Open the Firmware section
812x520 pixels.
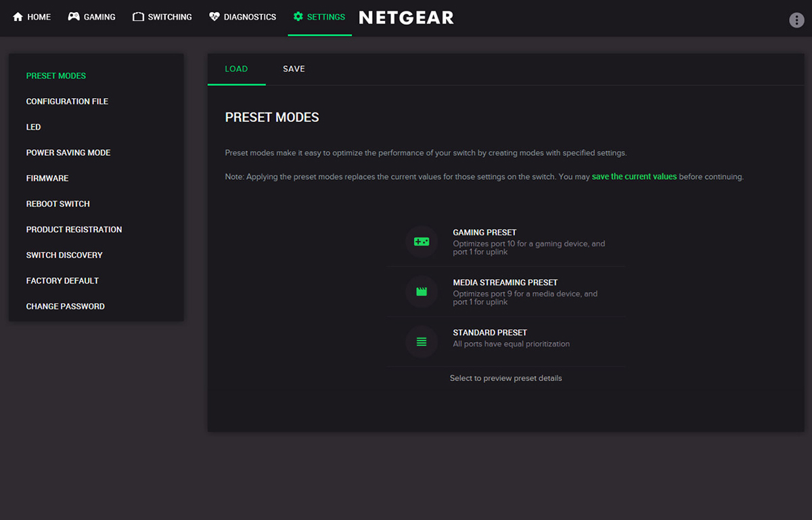[47, 179]
